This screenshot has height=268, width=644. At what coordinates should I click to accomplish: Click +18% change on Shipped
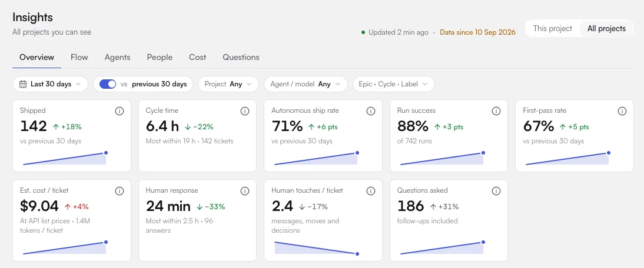(x=68, y=127)
